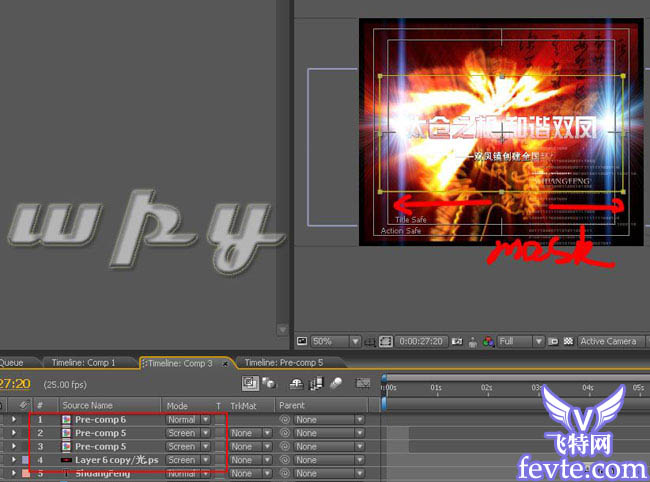Toggle the Live Update icon in timeline
The height and width of the screenshot is (482, 650).
point(250,383)
